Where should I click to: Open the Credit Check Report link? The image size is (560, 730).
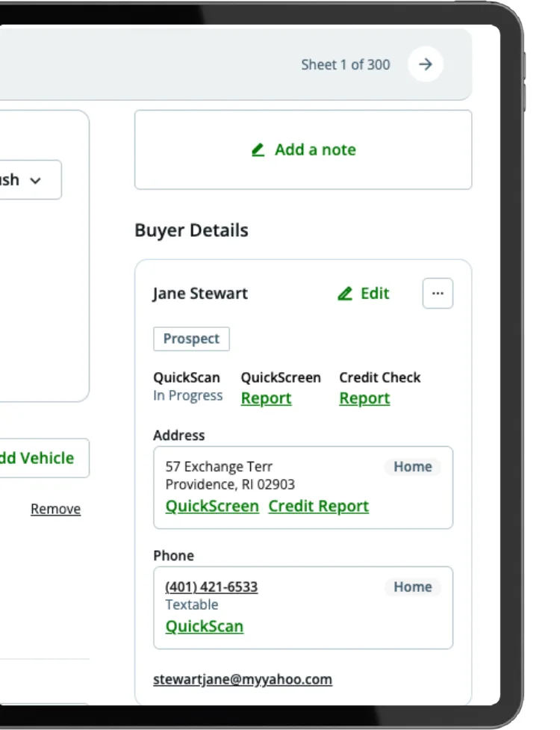(364, 398)
